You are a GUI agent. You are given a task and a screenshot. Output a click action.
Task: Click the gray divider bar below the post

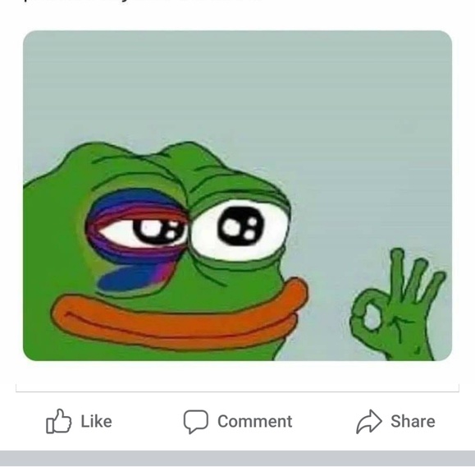[237, 459]
